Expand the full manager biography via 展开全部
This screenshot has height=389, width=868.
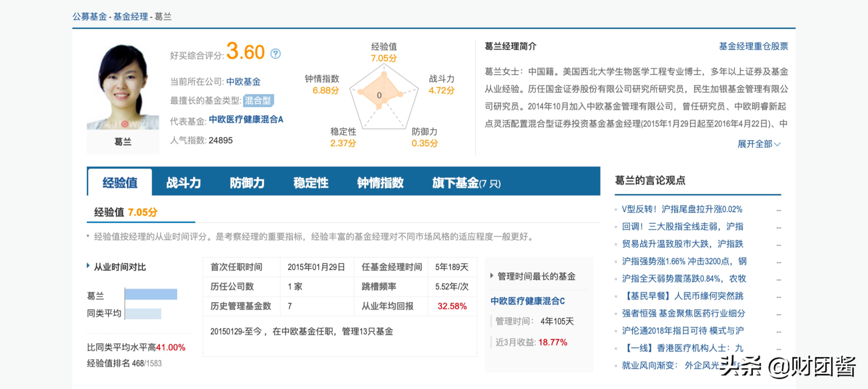point(759,144)
